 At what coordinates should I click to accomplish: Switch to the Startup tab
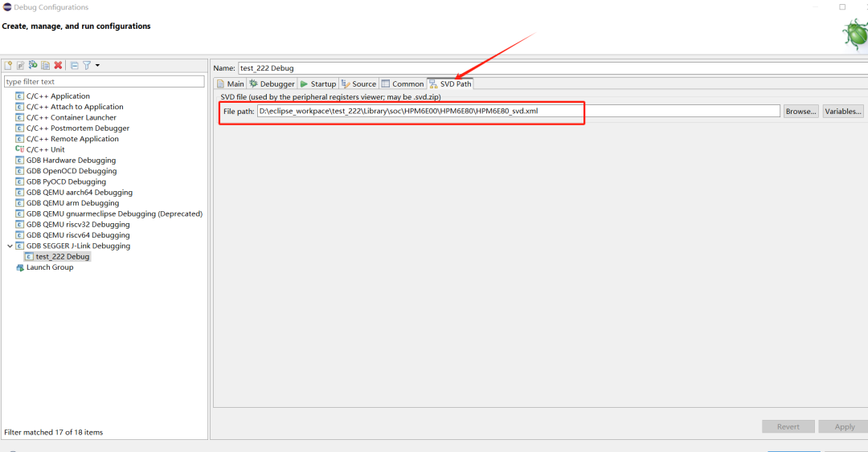click(x=317, y=83)
